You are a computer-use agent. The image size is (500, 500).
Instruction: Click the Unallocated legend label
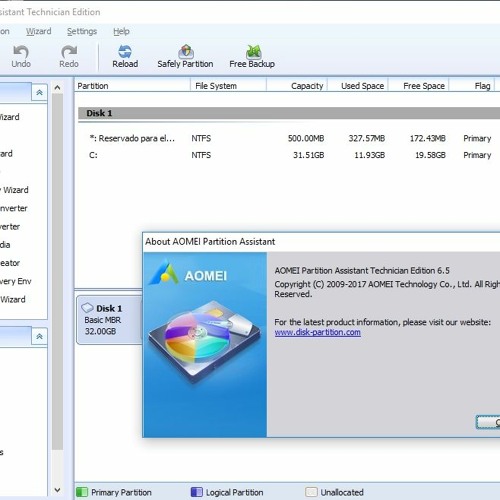pos(342,492)
